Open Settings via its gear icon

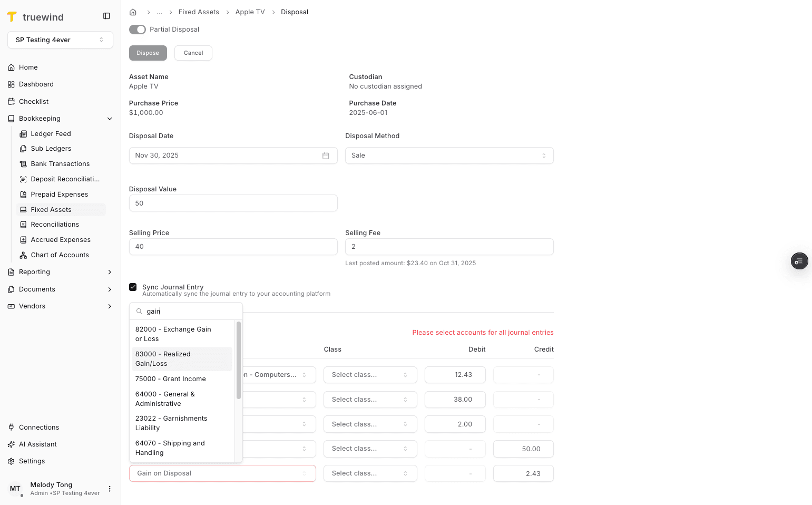pos(11,461)
